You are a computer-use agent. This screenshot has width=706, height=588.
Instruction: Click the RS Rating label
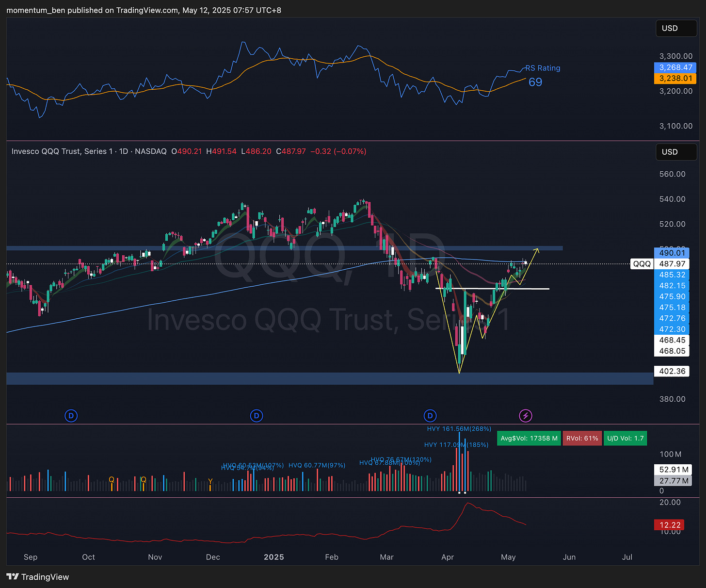[x=543, y=68]
